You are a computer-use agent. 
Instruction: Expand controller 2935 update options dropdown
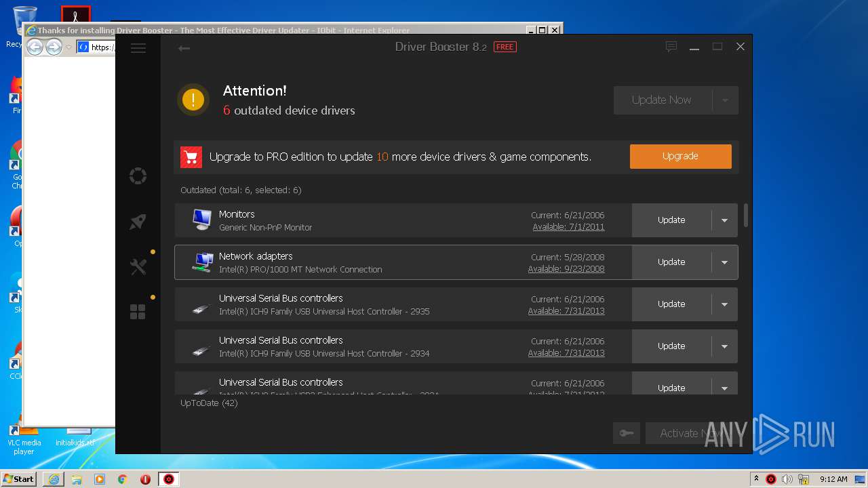(724, 304)
